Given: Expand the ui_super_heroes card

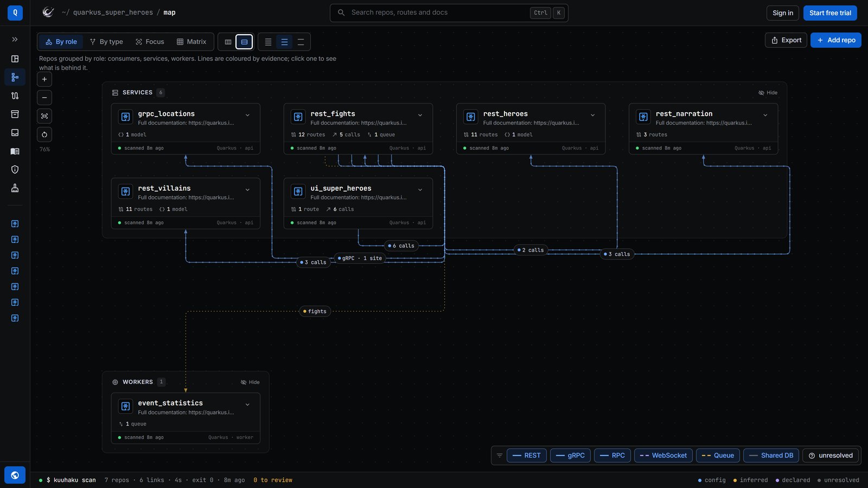Looking at the screenshot, I should [x=420, y=190].
